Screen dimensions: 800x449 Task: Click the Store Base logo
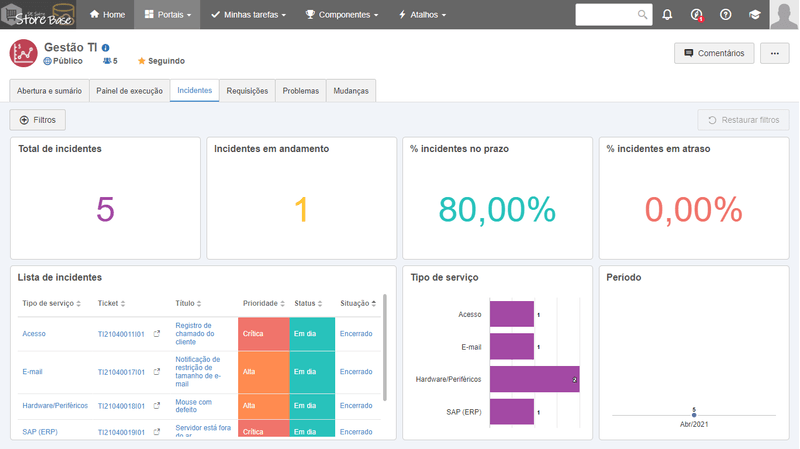click(x=38, y=14)
